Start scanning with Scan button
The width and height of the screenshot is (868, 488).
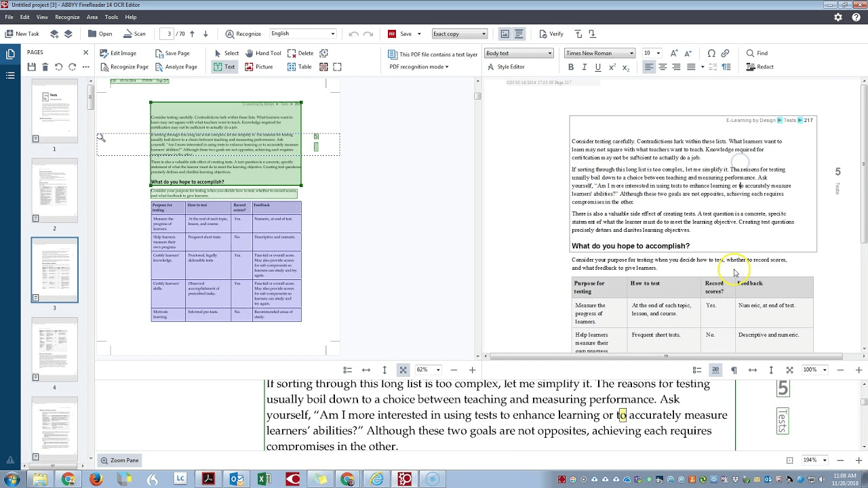tap(134, 34)
